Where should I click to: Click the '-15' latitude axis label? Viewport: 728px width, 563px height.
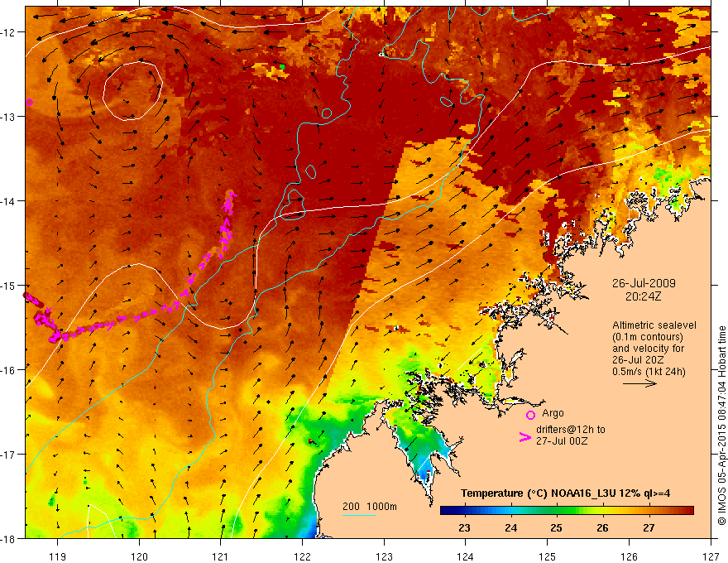[x=9, y=286]
